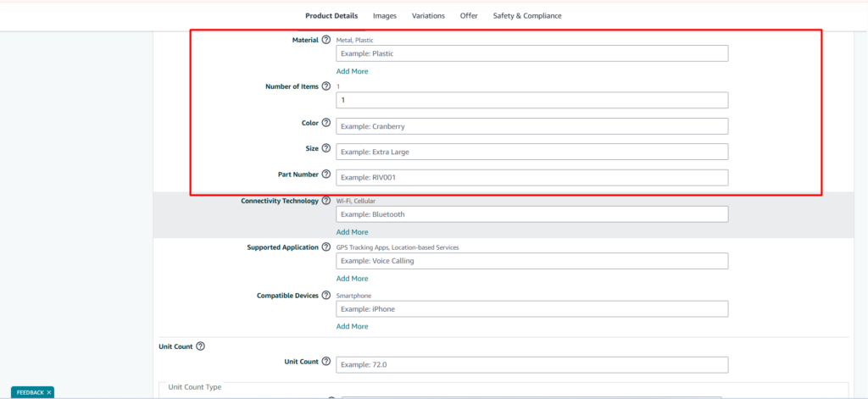This screenshot has height=399, width=868.
Task: Open help icon next to Number of Items
Action: point(326,86)
